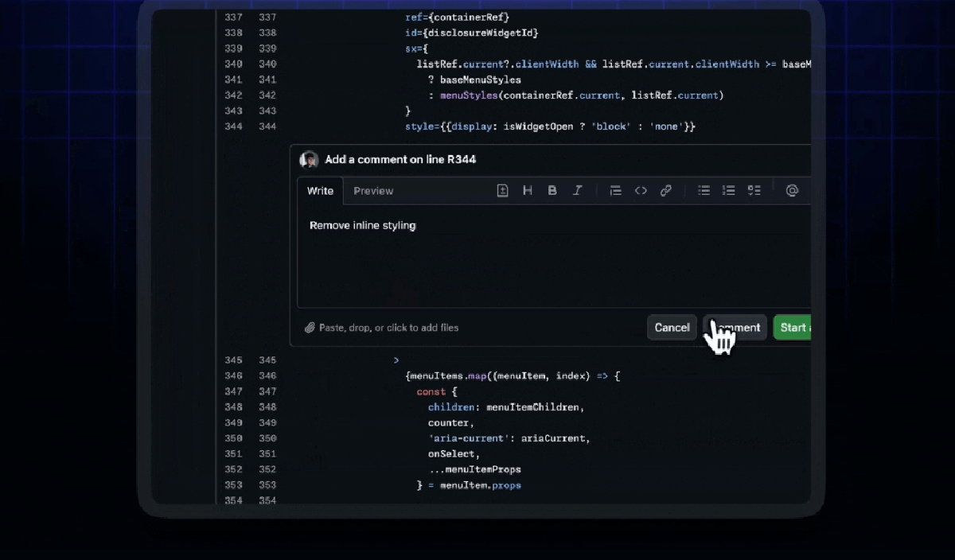Click the commenter's avatar image
The image size is (955, 560).
point(309,160)
